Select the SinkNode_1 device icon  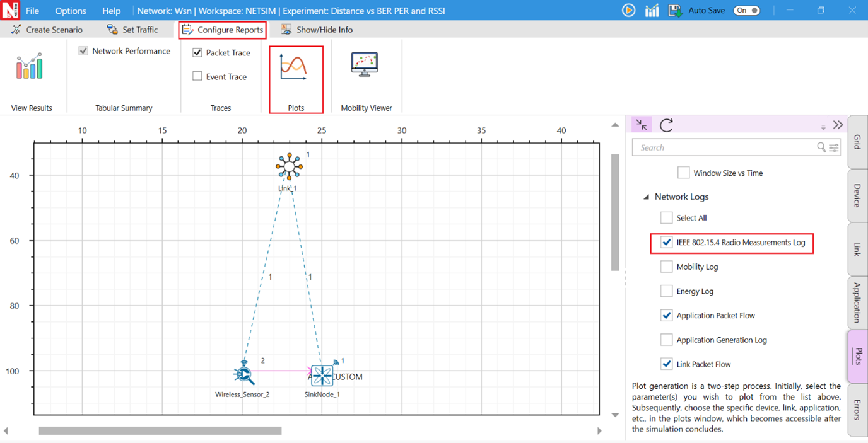(322, 375)
